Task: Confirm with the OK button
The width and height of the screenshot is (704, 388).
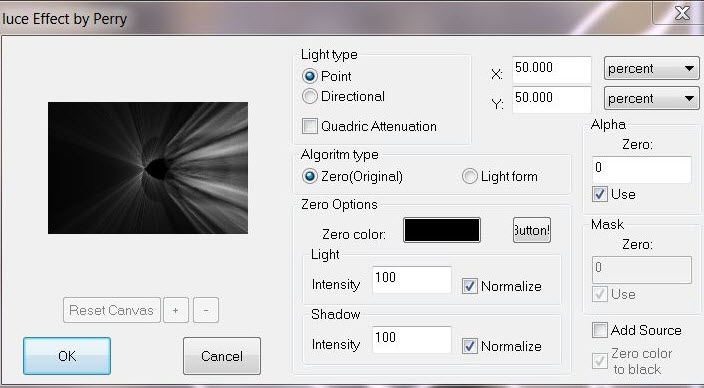Action: tap(67, 356)
